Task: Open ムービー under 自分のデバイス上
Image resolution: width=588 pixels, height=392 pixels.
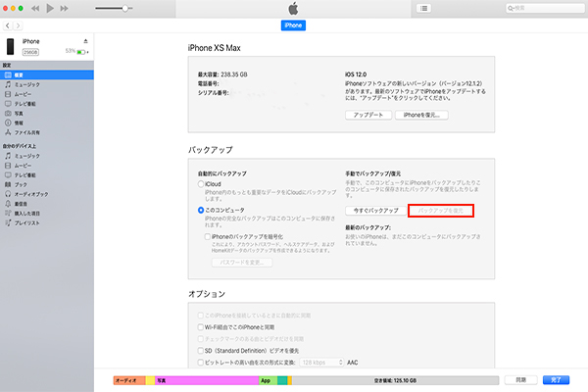Action: (x=47, y=166)
